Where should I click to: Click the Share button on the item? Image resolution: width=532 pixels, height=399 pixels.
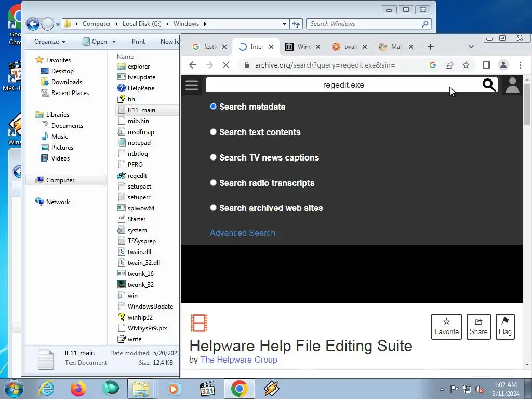tap(478, 327)
